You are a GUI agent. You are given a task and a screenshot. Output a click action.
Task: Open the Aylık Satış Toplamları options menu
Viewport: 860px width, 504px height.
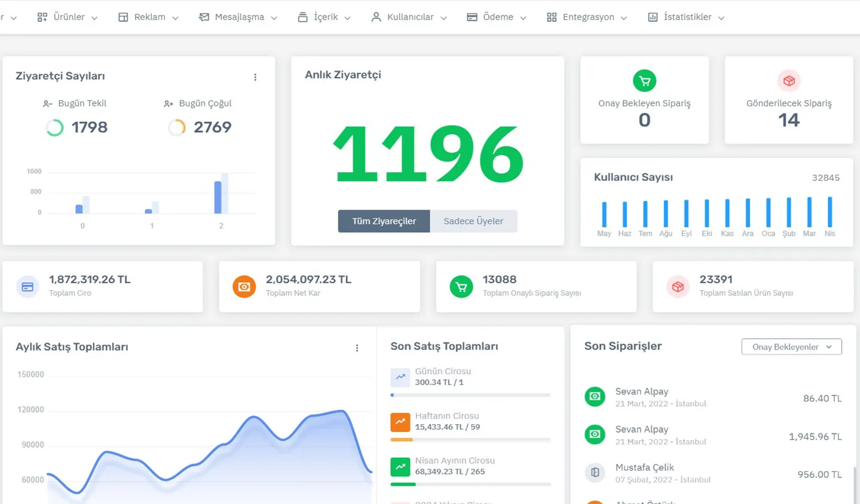tap(357, 348)
